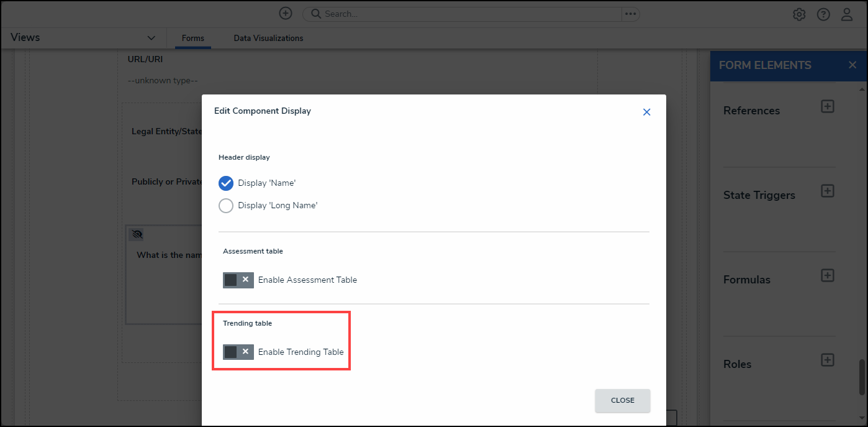Click the hidden-eye icon on the form field
868x427 pixels.
(137, 234)
